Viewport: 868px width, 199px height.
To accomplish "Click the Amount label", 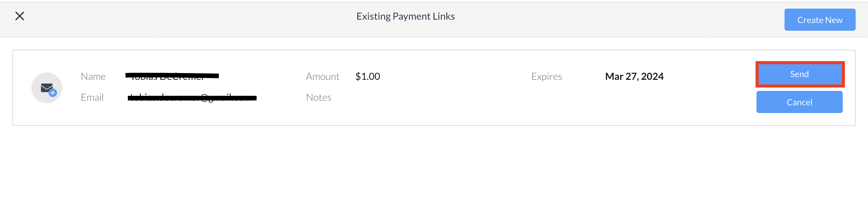I will [x=322, y=77].
